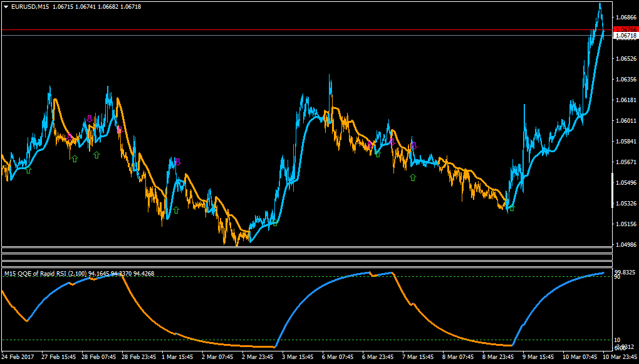Image resolution: width=639 pixels, height=364 pixels.
Task: Select the green dashed 90 level line
Action: pos(306,277)
